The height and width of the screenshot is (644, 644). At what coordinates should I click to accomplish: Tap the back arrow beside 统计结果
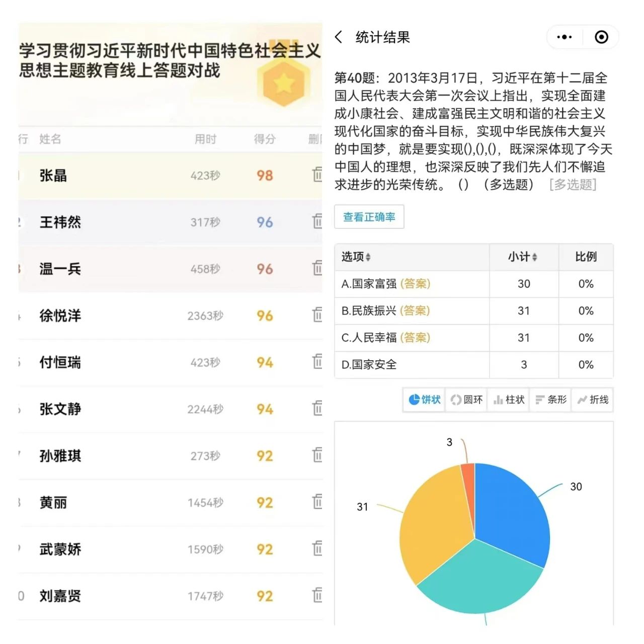(339, 37)
